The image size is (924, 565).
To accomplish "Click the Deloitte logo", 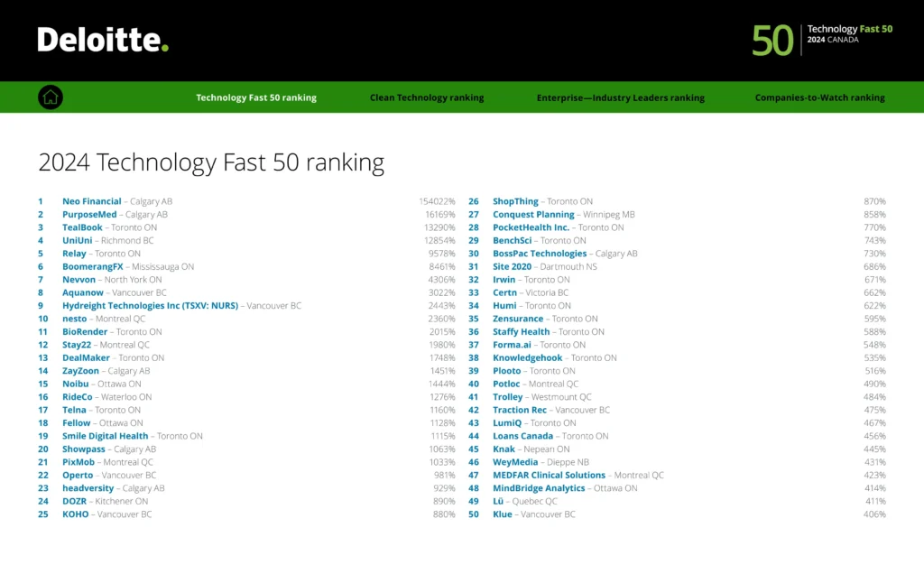I will (x=103, y=40).
